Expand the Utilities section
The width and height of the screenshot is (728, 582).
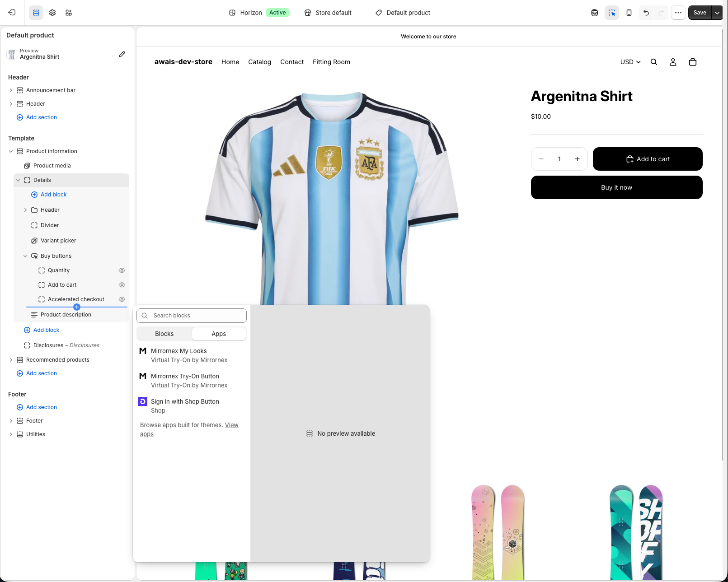[11, 434]
